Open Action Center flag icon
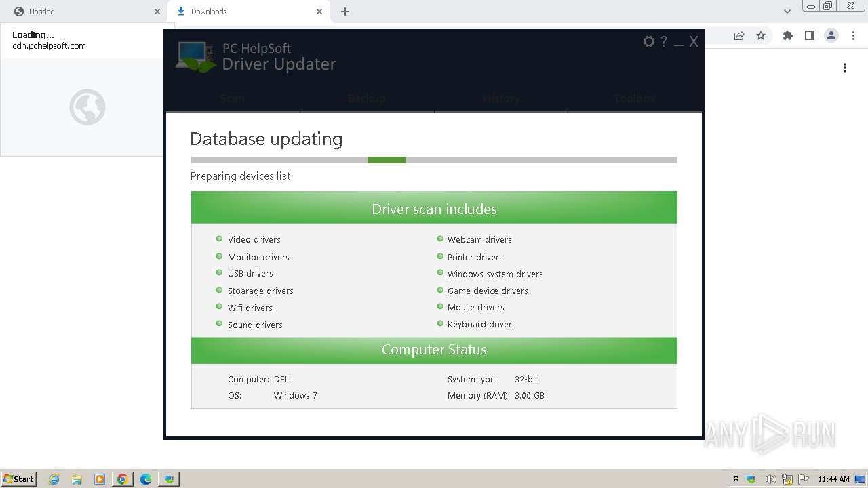The width and height of the screenshot is (868, 488). click(x=804, y=479)
